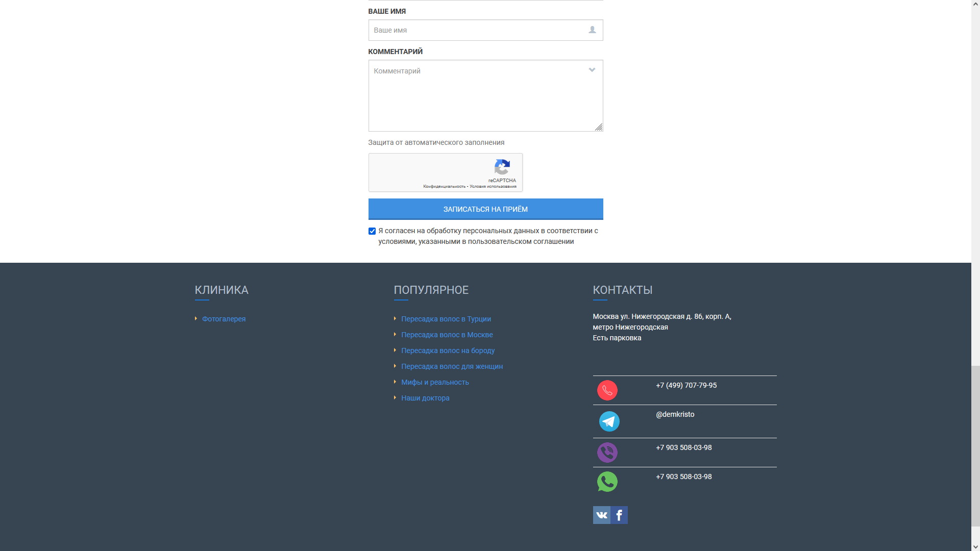Image resolution: width=980 pixels, height=551 pixels.
Task: Untick the personal data consent checkbox
Action: 372,231
